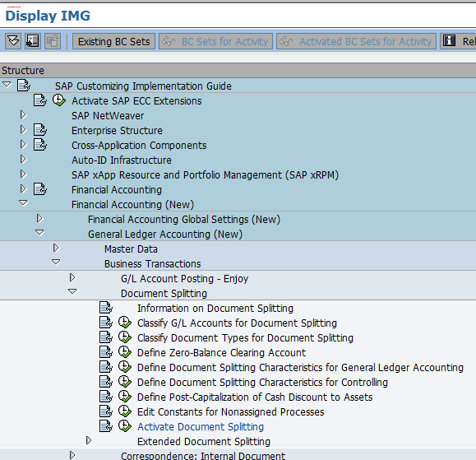This screenshot has height=460, width=476.
Task: Open documentation icon for Define Zero-Balance Clearing Account
Action: click(106, 352)
